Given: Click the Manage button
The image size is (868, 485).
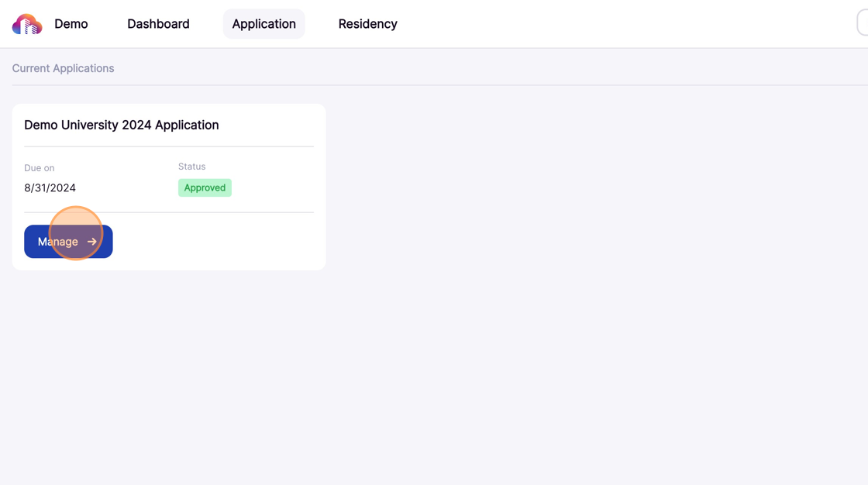Looking at the screenshot, I should click(x=68, y=241).
